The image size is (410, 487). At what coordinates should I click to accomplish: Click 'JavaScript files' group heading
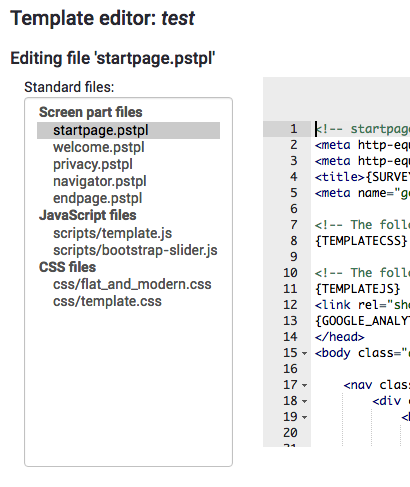coord(87,215)
